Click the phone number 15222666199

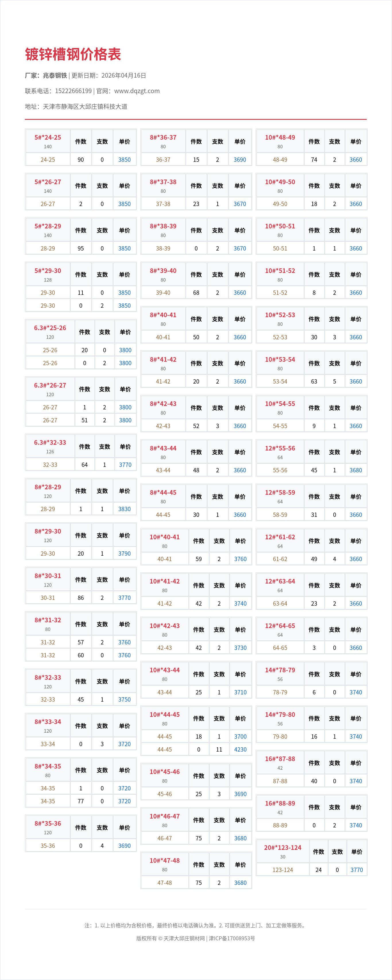74,91
